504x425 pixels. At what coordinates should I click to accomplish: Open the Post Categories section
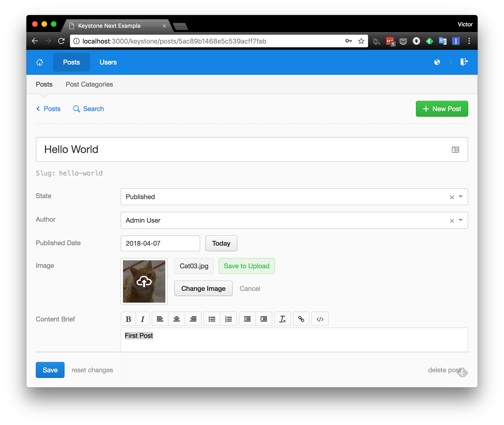(89, 84)
